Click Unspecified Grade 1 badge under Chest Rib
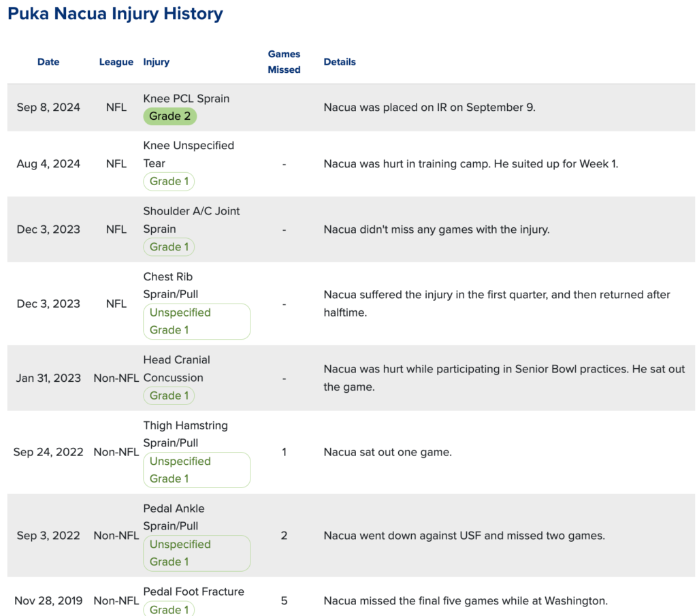 197,321
